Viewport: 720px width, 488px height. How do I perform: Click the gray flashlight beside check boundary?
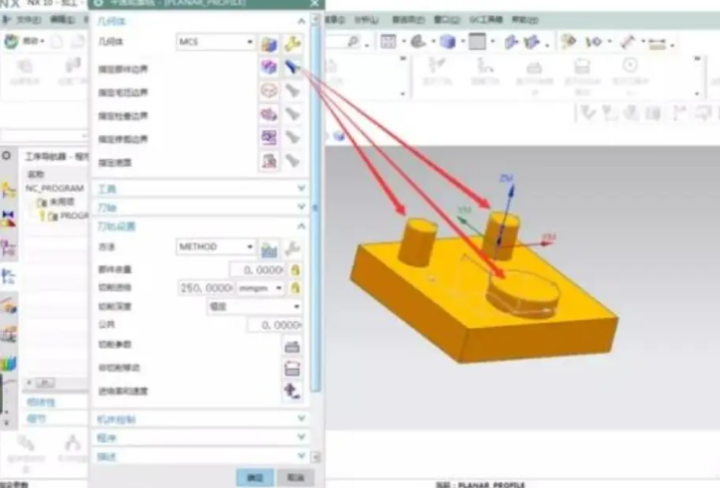point(292,114)
